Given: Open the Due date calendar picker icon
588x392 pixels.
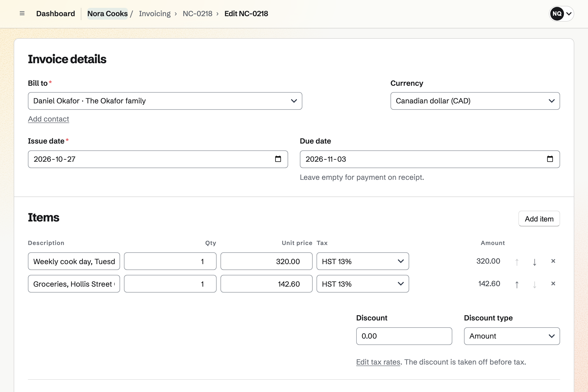Looking at the screenshot, I should pyautogui.click(x=550, y=159).
